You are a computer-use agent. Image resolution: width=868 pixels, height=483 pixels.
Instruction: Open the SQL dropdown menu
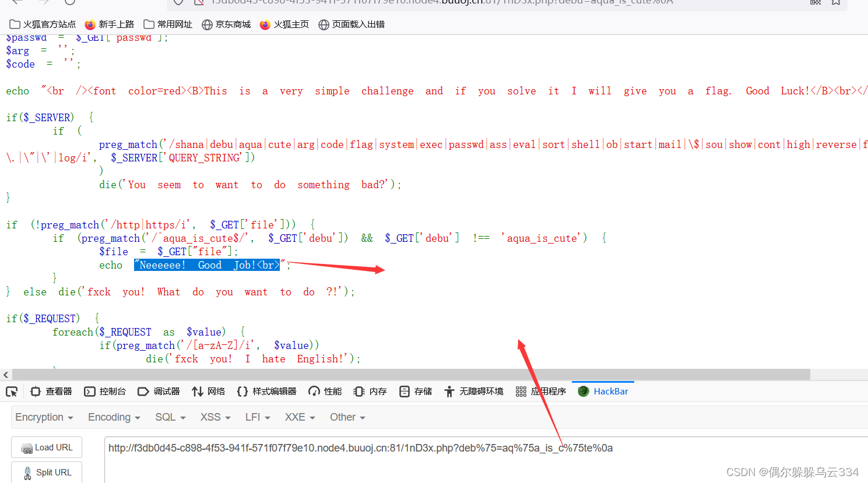tap(170, 417)
